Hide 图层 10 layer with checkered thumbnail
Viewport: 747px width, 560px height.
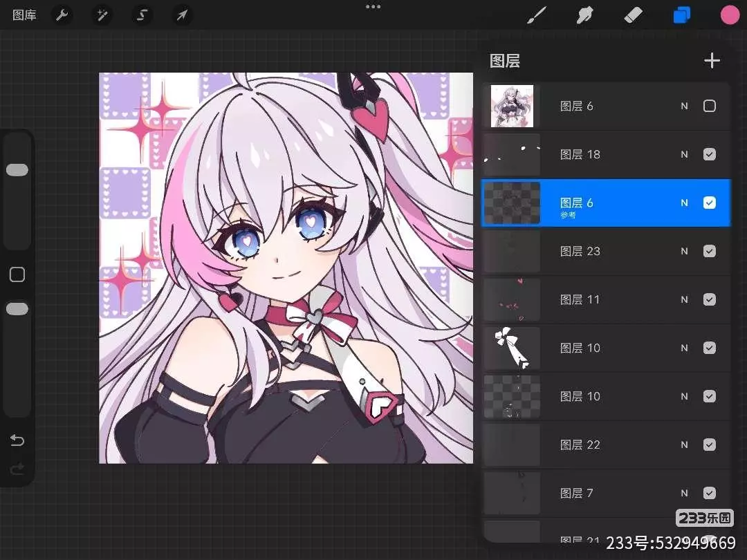tap(710, 396)
